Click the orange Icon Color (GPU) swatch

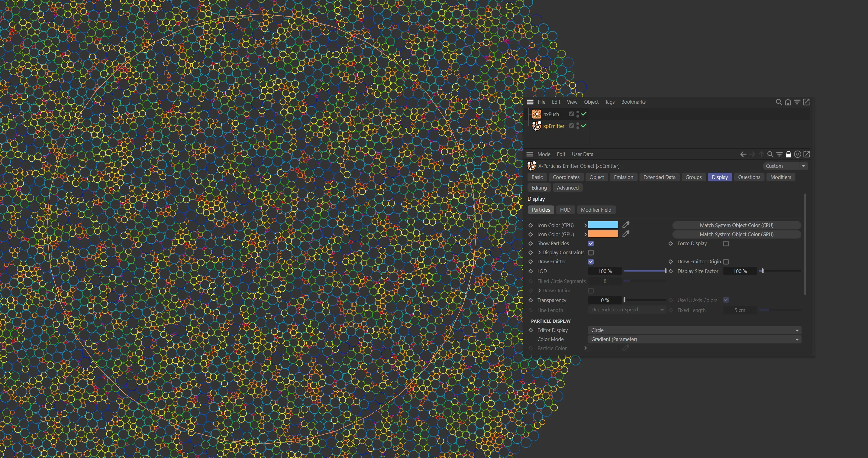point(603,234)
